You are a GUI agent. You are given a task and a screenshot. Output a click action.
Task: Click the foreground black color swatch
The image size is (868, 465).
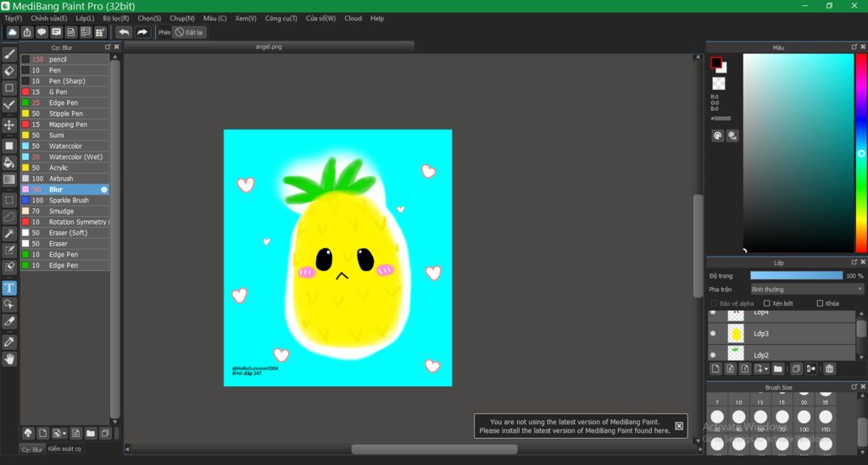[x=715, y=63]
